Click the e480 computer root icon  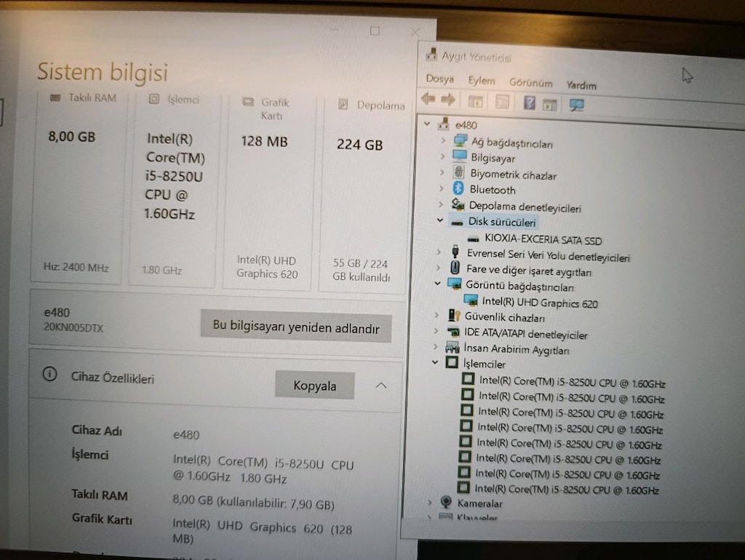[444, 124]
